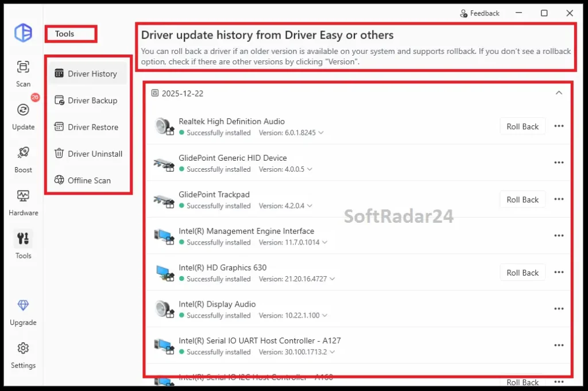This screenshot has width=588, height=391.
Task: Select the Intel(R) Management Engine Interface name
Action: tap(246, 231)
